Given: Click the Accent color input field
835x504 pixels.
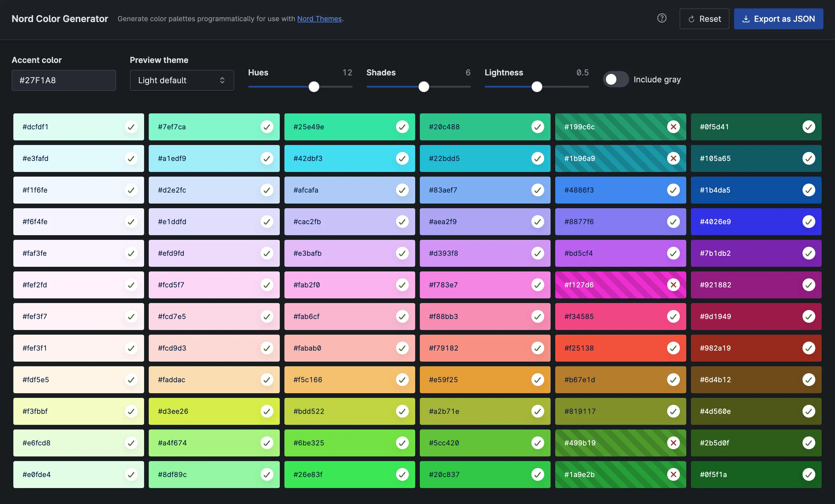Looking at the screenshot, I should (x=64, y=80).
